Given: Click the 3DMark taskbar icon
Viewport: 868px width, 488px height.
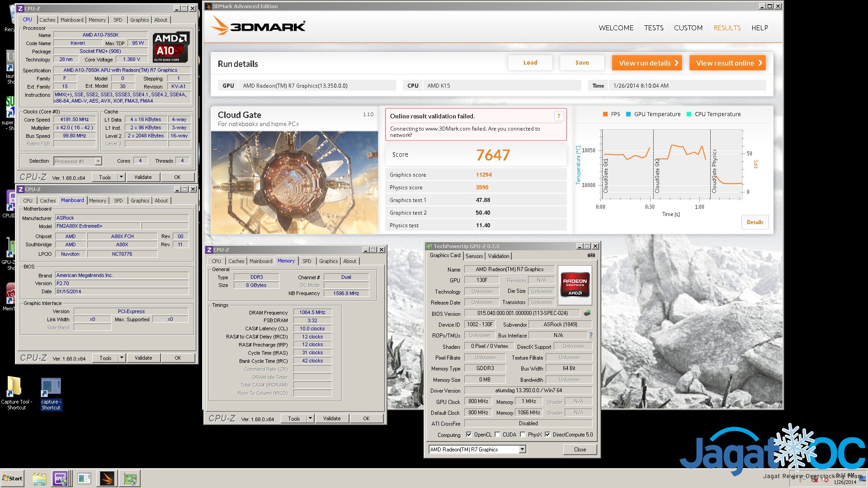Looking at the screenshot, I should click(107, 479).
